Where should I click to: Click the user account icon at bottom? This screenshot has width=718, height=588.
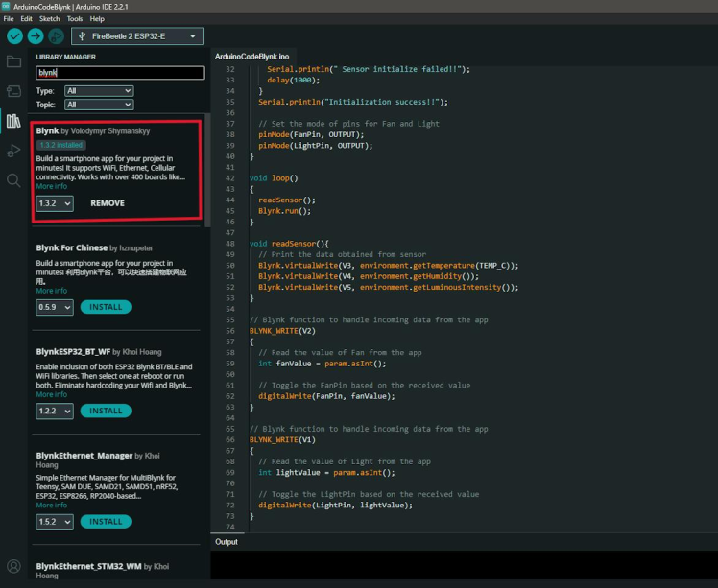tap(13, 566)
